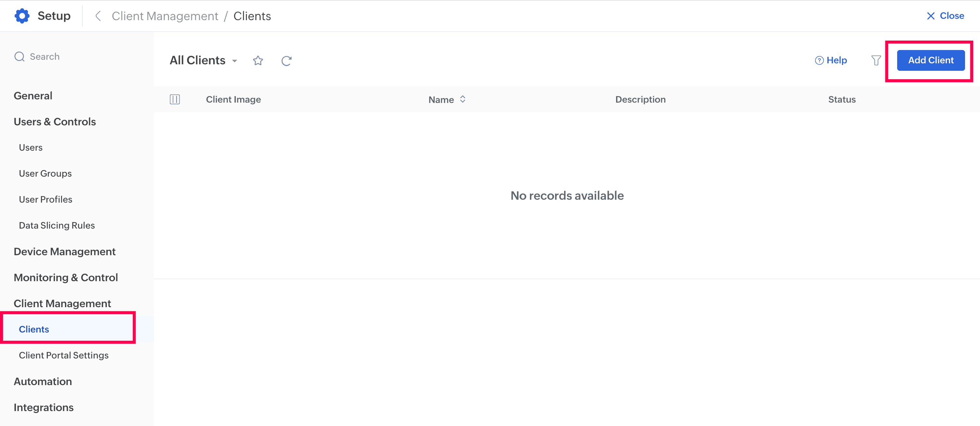Click the back chevron beside Client Management breadcrumb
This screenshot has width=980, height=426.
pos(98,16)
